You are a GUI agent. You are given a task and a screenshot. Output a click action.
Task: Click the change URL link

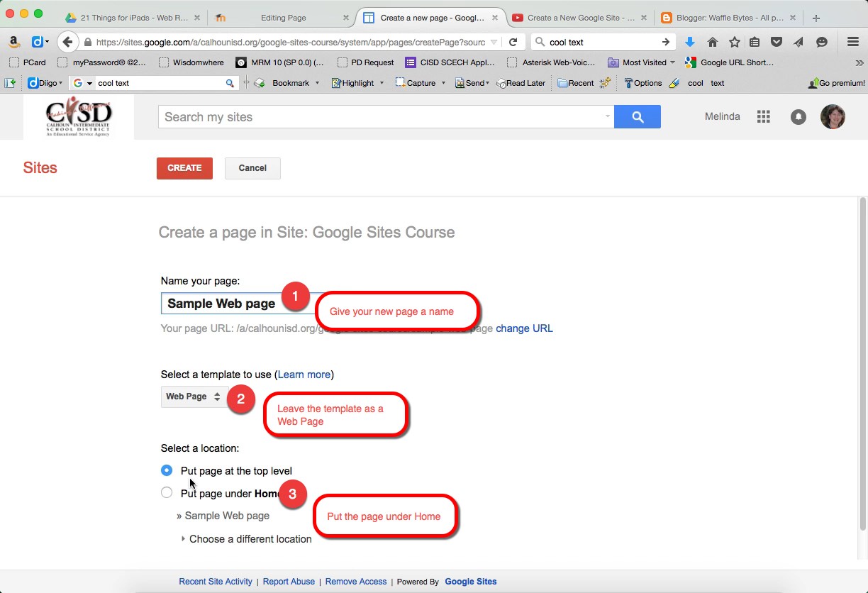click(x=524, y=328)
